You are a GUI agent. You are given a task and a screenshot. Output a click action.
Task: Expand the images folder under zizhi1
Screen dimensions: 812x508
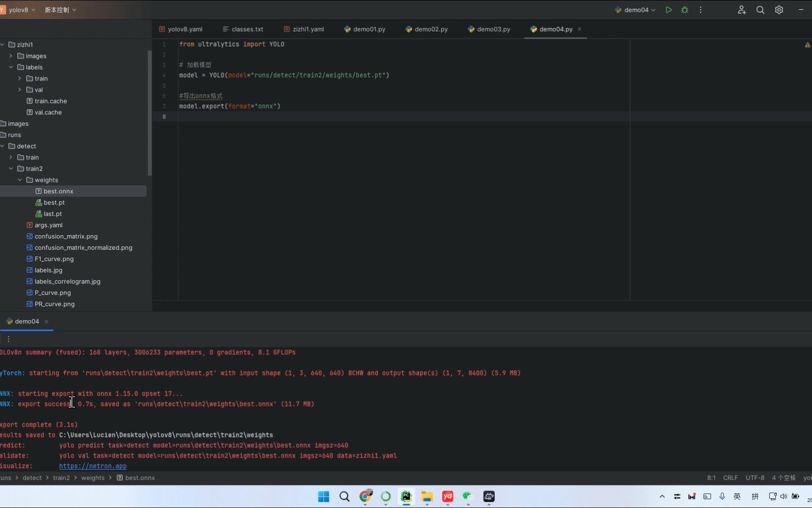click(x=11, y=56)
